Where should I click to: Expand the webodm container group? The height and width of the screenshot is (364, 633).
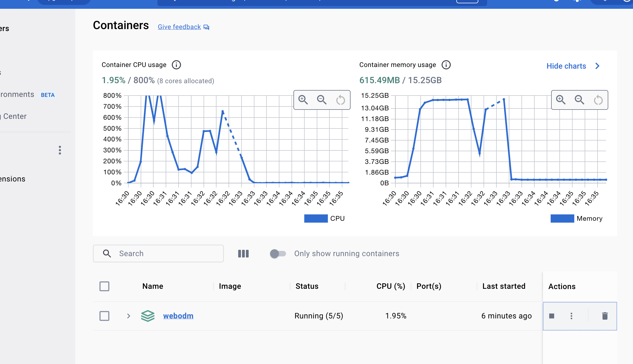tap(129, 316)
